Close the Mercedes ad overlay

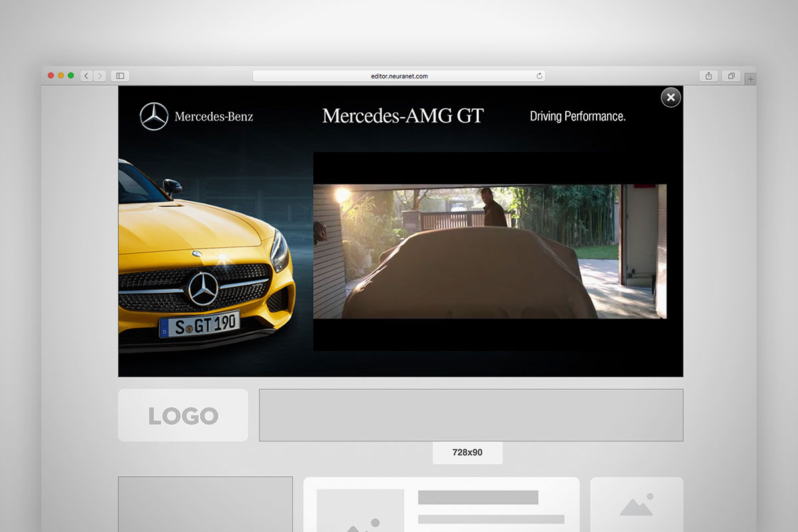(x=671, y=97)
